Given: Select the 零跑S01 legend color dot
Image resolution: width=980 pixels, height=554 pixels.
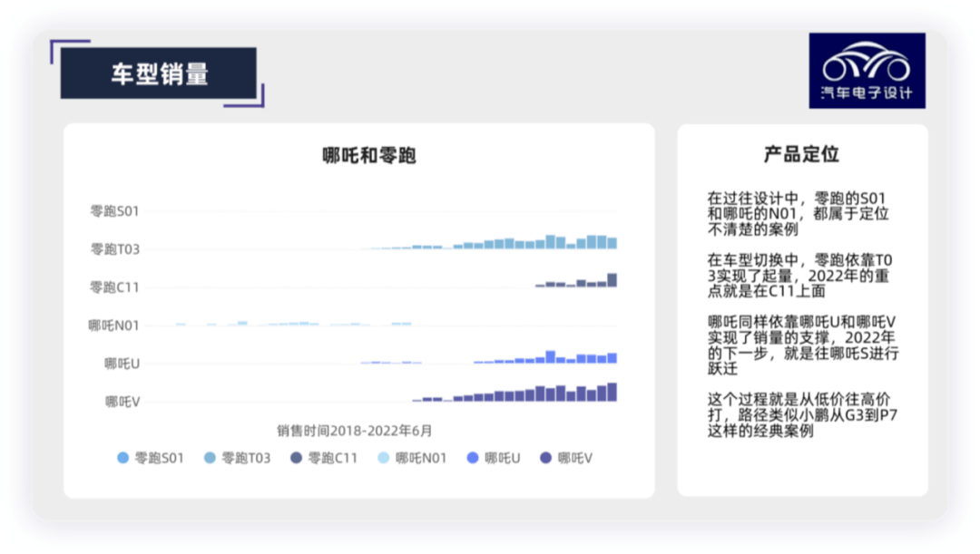Looking at the screenshot, I should pos(123,458).
